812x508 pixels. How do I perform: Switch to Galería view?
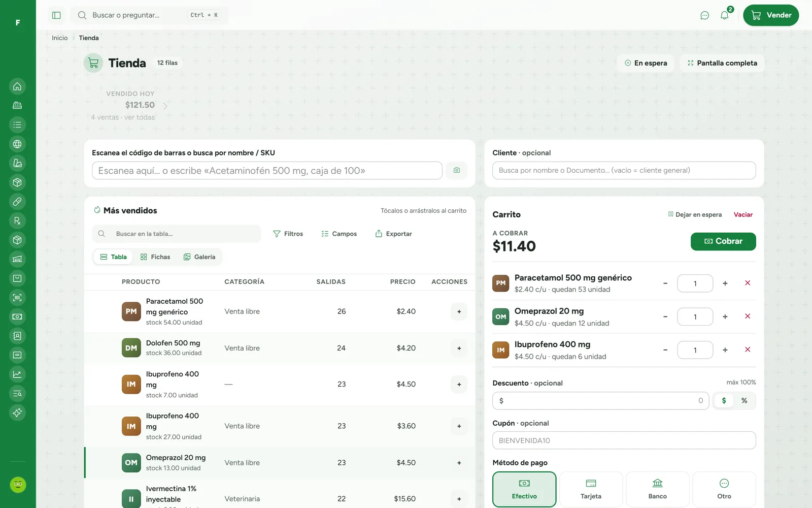199,257
